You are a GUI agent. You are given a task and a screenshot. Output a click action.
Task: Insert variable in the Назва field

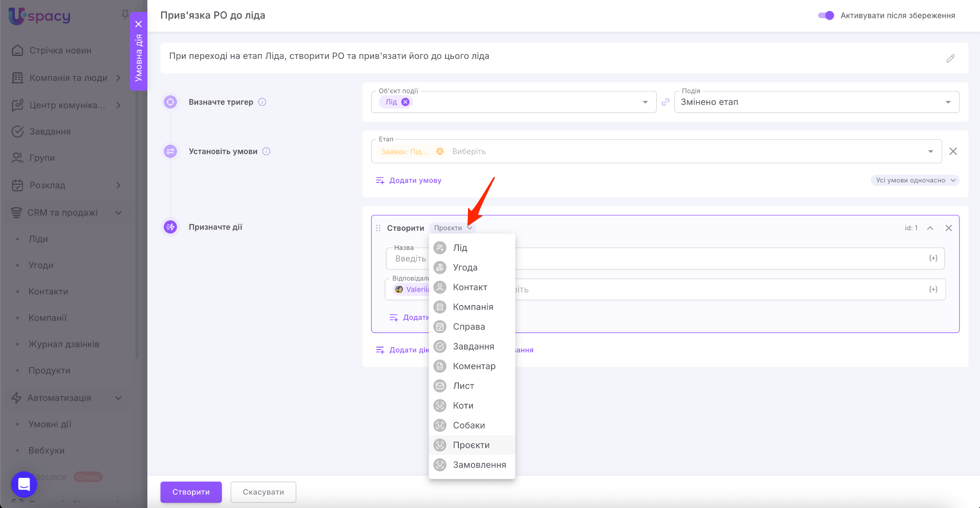[x=933, y=259]
